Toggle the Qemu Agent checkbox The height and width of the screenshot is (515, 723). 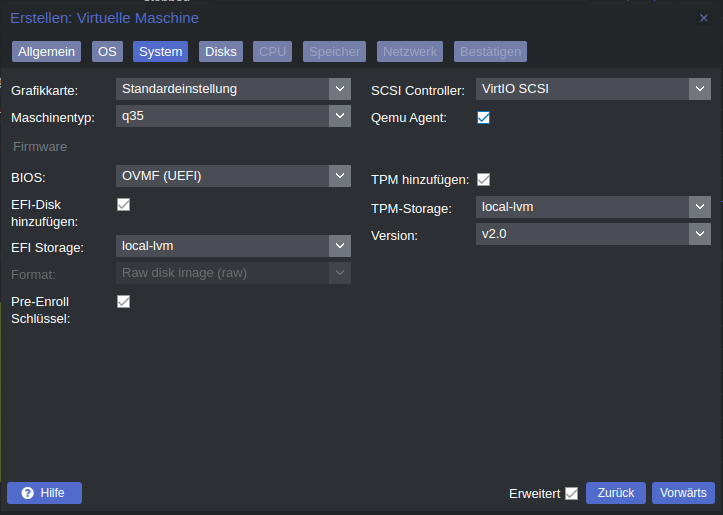coord(483,118)
